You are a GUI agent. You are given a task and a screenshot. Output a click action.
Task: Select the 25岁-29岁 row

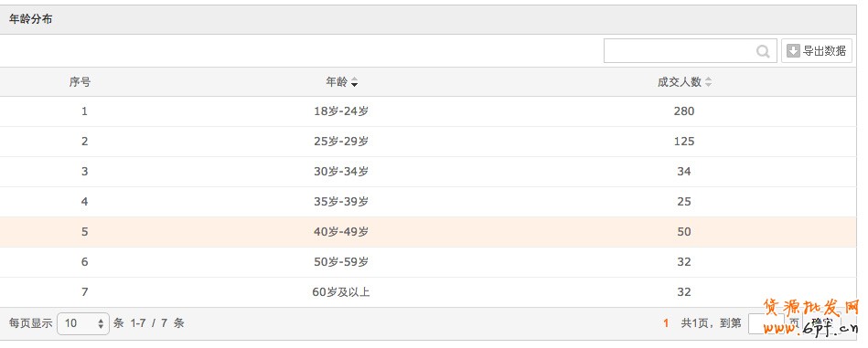tap(428, 142)
